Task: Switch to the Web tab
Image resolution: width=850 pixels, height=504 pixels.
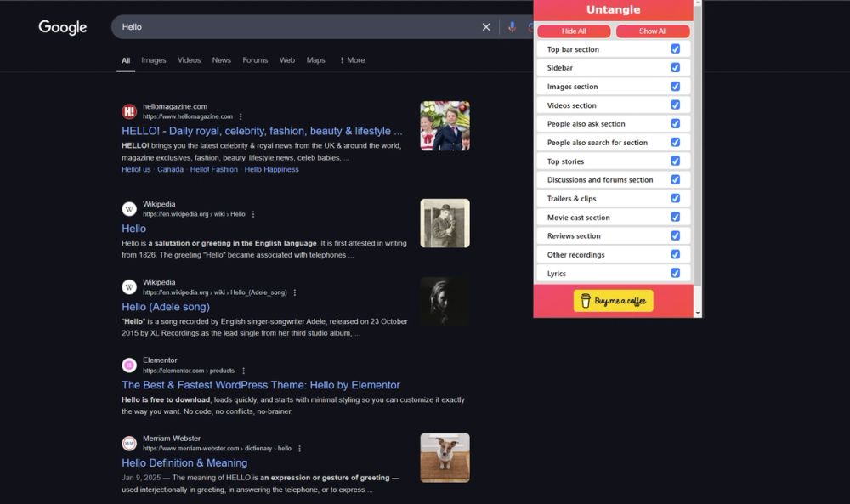Action: [287, 60]
